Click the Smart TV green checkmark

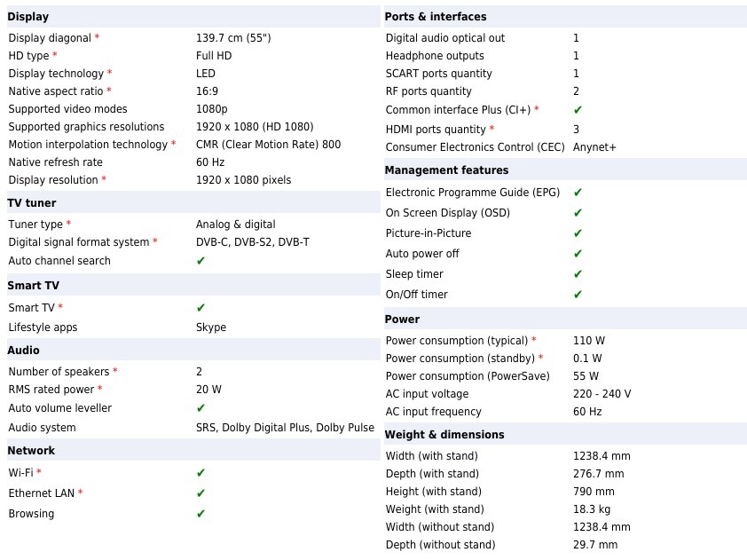coord(201,308)
